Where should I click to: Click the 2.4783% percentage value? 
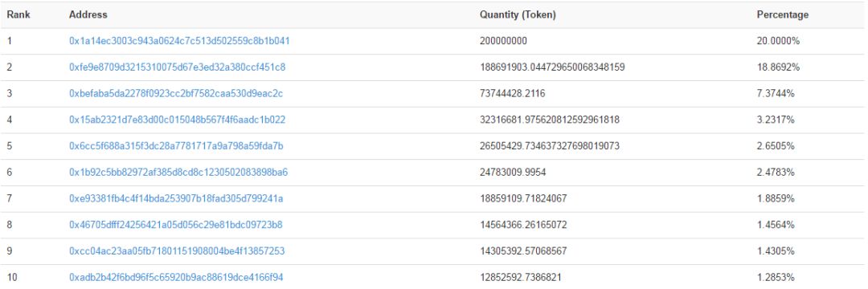[x=776, y=173]
